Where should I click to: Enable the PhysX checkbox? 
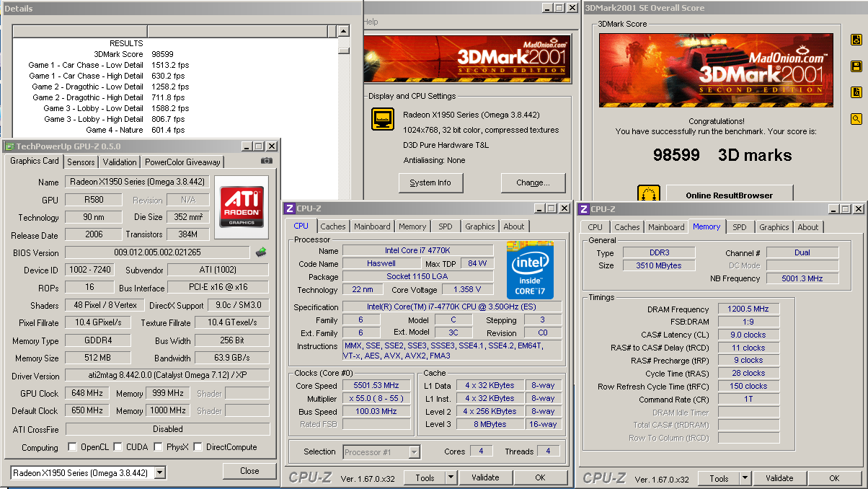pos(158,447)
